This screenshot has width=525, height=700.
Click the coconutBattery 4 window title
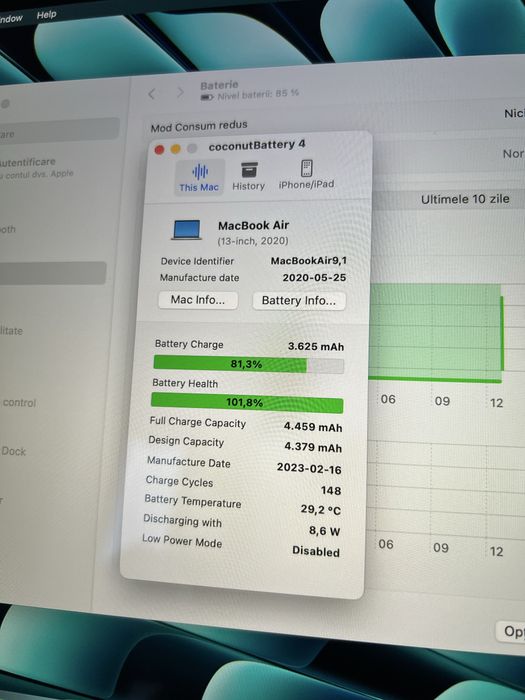(x=257, y=145)
